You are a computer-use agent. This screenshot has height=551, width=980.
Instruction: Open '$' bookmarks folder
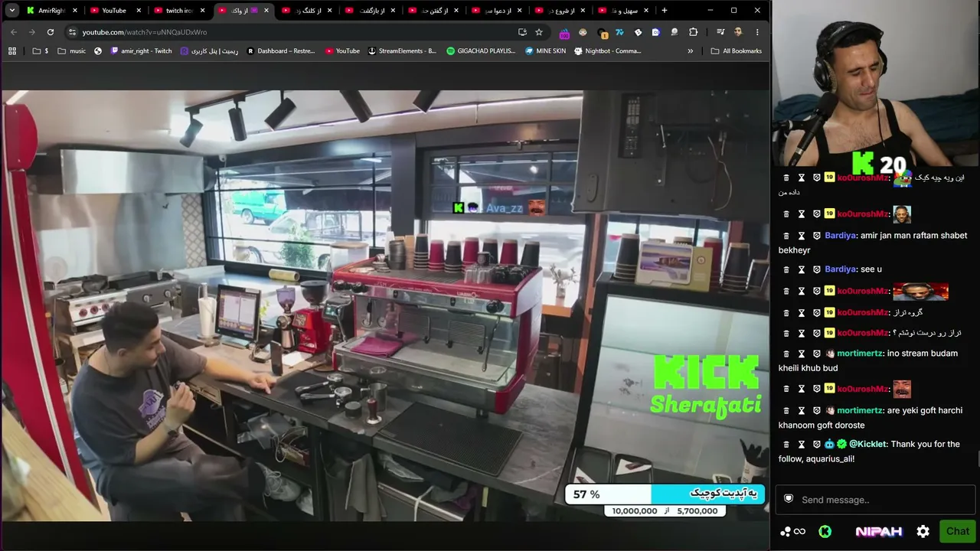point(41,51)
